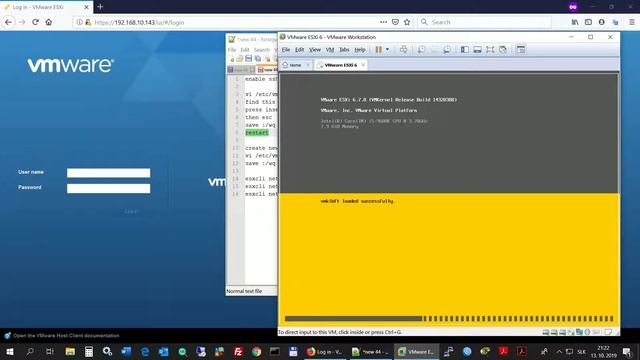Open the snapshot manager toolbar icon
This screenshot has width=640, height=360.
[447, 49]
